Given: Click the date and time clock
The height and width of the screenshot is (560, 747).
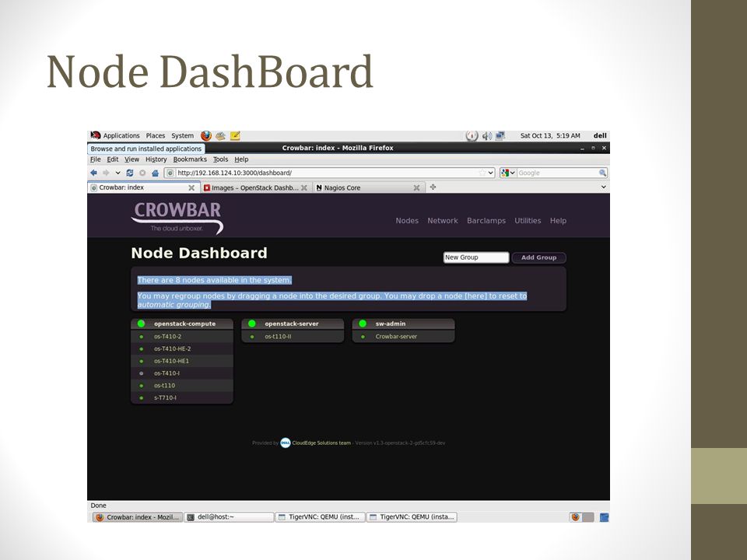Looking at the screenshot, I should point(550,135).
